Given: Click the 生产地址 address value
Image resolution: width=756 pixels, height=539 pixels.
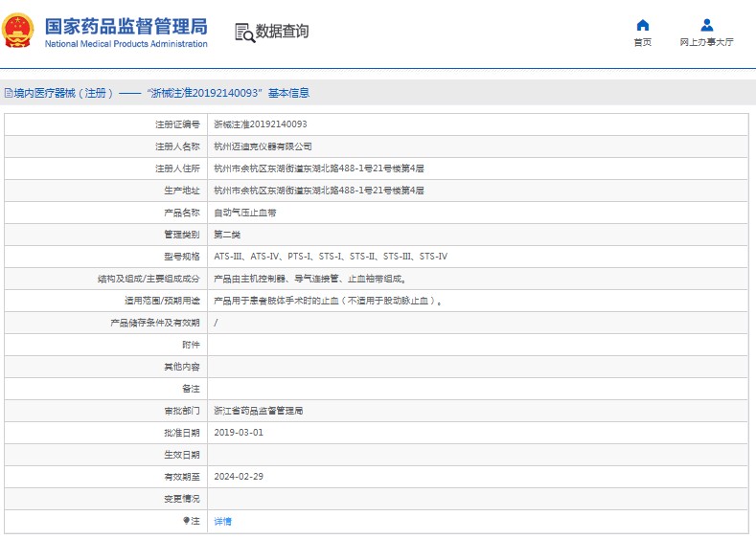Looking at the screenshot, I should [319, 191].
